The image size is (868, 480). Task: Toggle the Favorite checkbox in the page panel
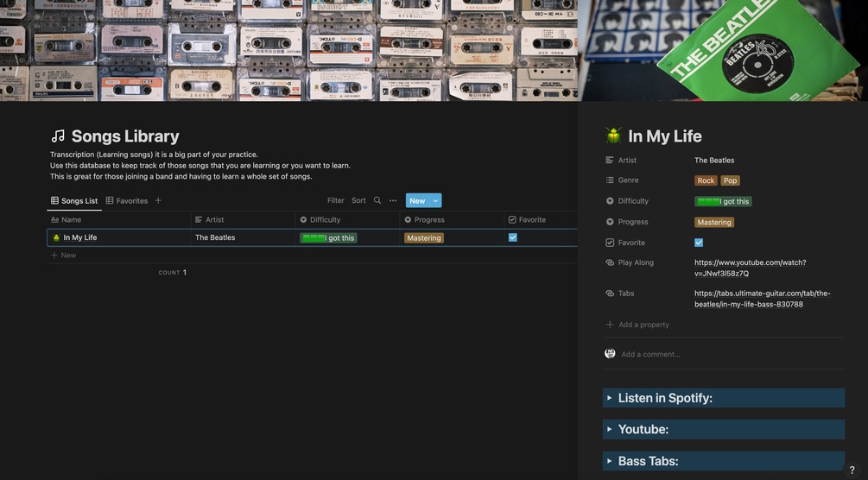tap(699, 243)
